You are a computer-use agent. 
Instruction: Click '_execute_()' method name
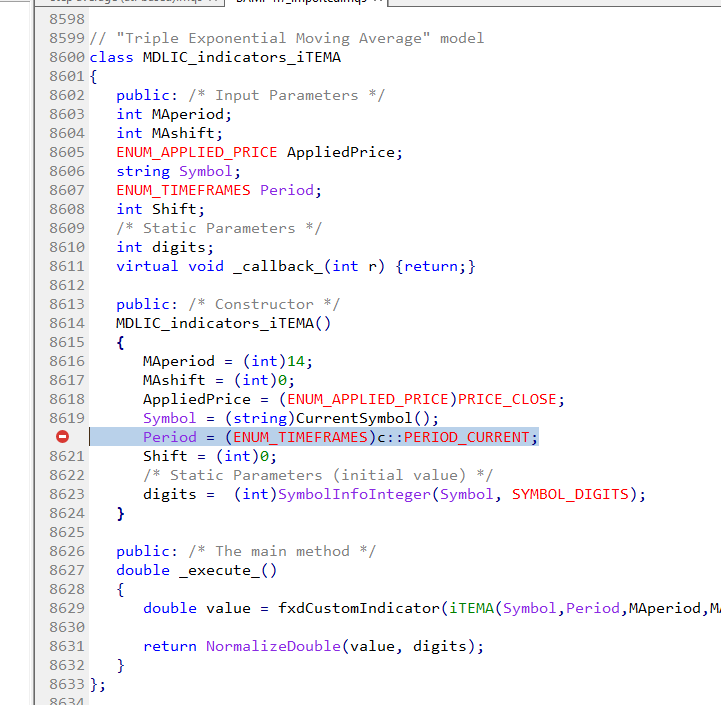coord(228,570)
